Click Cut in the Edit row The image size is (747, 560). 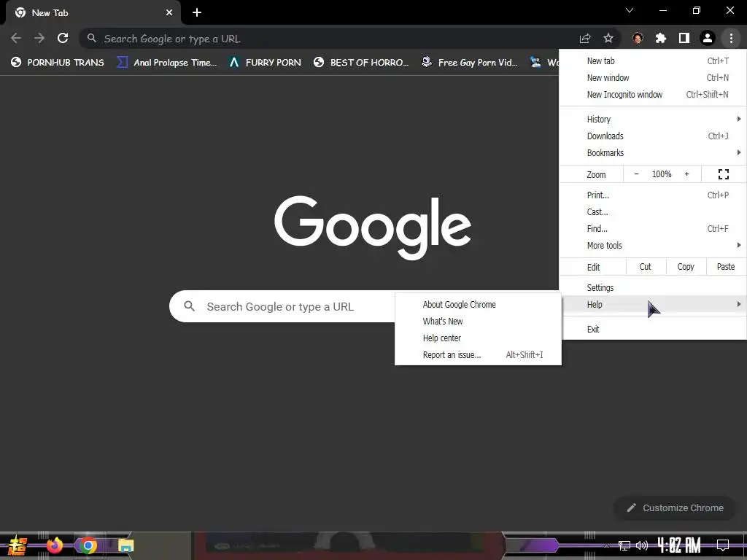point(645,267)
